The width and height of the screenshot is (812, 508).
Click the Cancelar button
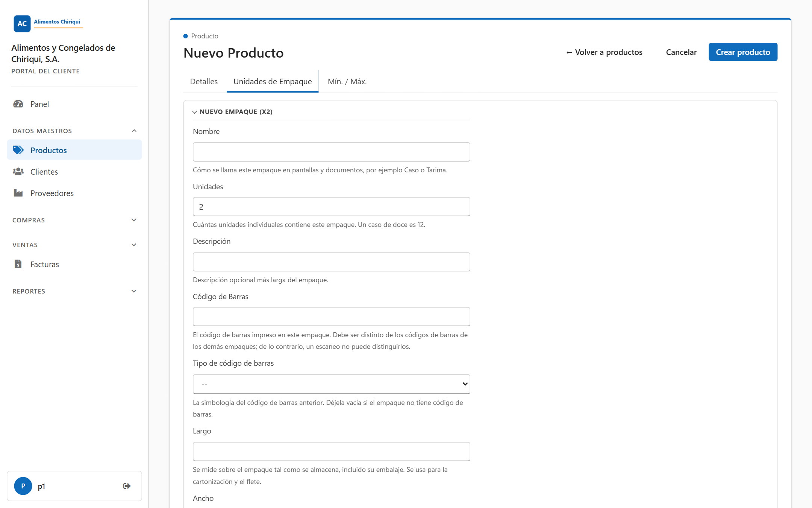click(x=681, y=52)
